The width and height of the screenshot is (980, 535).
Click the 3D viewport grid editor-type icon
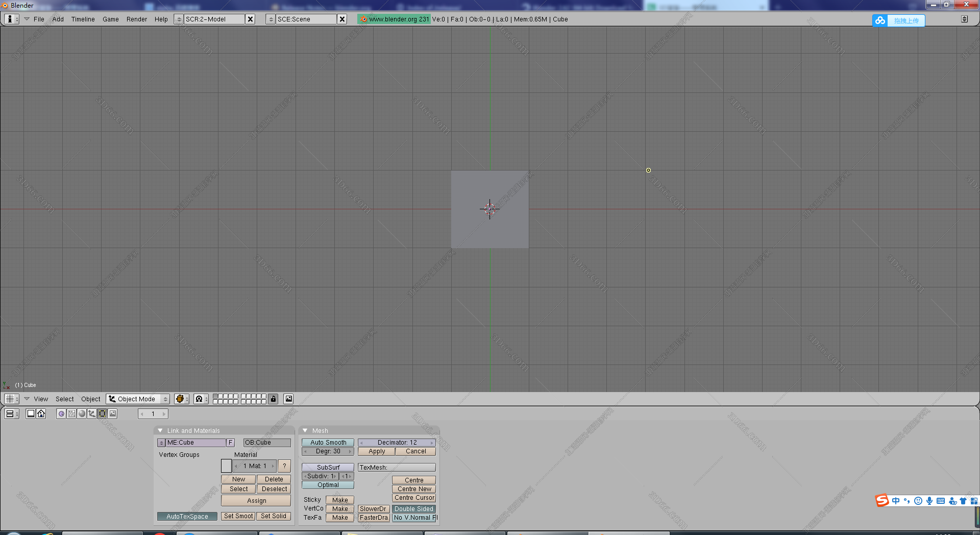(x=10, y=399)
